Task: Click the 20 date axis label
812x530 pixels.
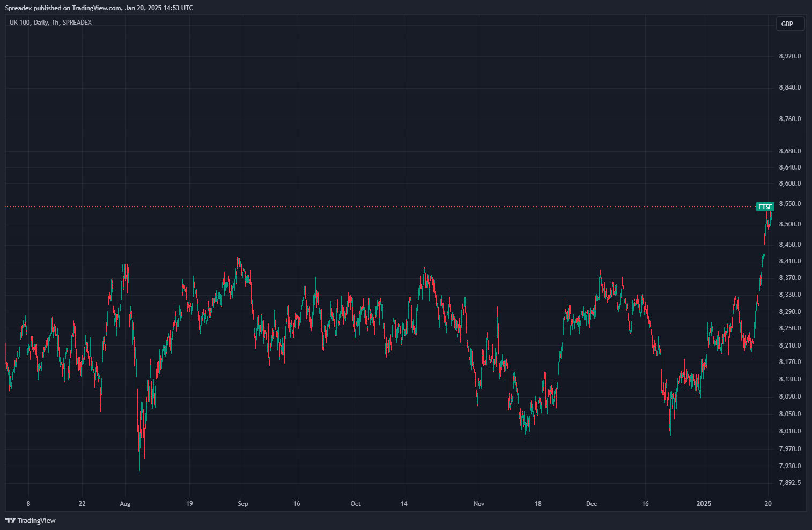Action: [768, 504]
